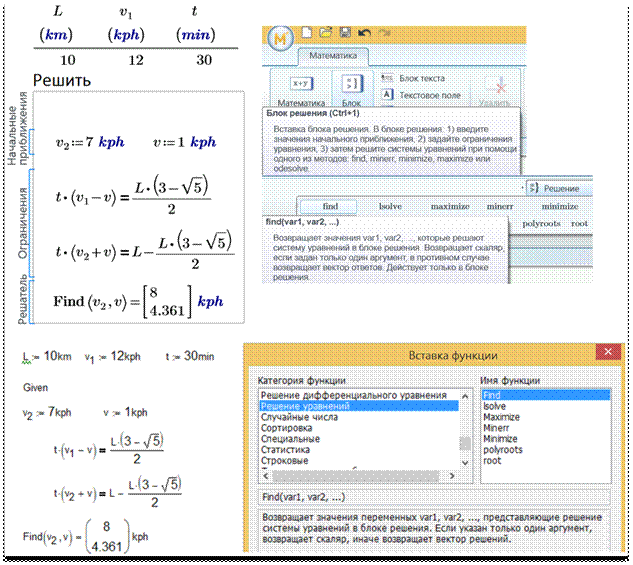Insert a math region using x+y icon
The image size is (633, 565).
pyautogui.click(x=302, y=84)
